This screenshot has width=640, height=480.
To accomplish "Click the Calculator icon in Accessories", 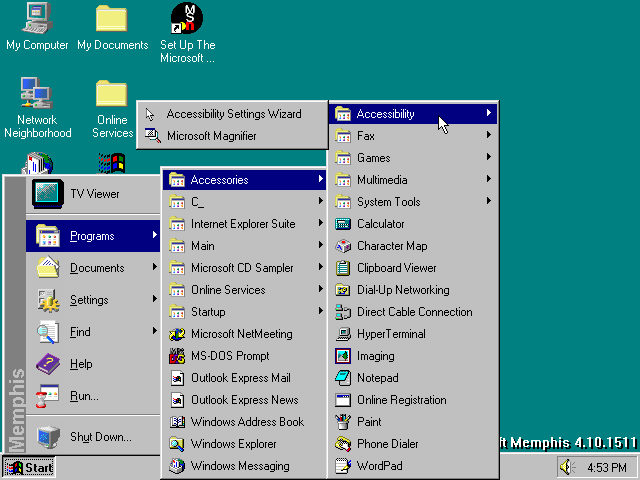I will coord(343,224).
